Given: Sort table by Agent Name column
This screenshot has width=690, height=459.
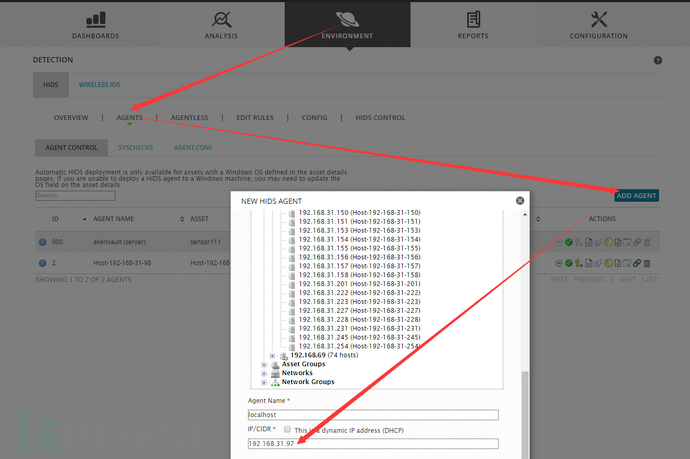Looking at the screenshot, I should pos(114,219).
